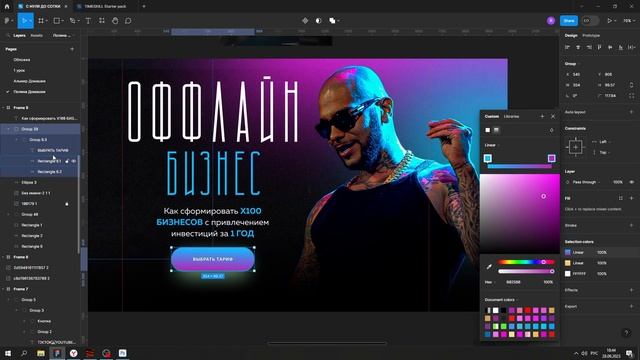640x360 pixels.
Task: Open Pass through blend mode dropdown
Action: (586, 182)
